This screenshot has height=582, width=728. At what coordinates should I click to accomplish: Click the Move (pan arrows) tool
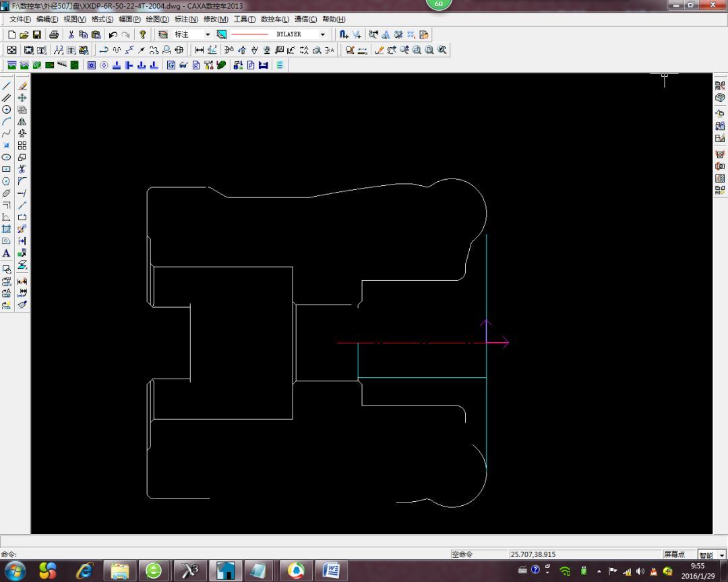tap(22, 98)
